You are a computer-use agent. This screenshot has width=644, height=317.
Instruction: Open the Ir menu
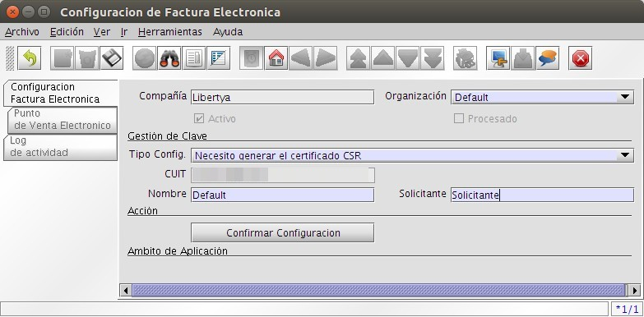click(x=124, y=31)
